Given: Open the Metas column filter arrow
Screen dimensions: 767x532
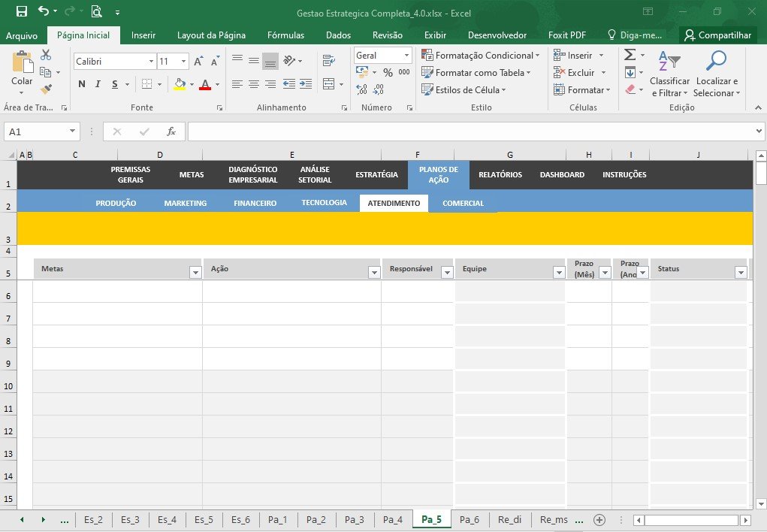Looking at the screenshot, I should point(195,273).
